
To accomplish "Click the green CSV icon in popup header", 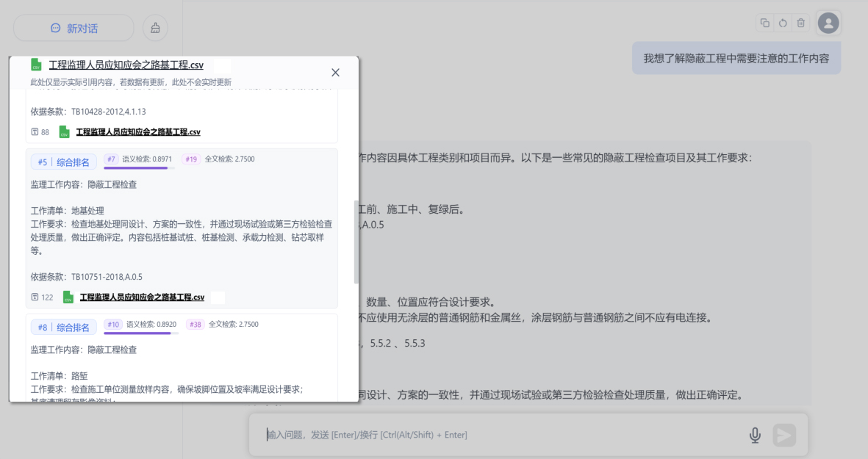I will click(36, 65).
